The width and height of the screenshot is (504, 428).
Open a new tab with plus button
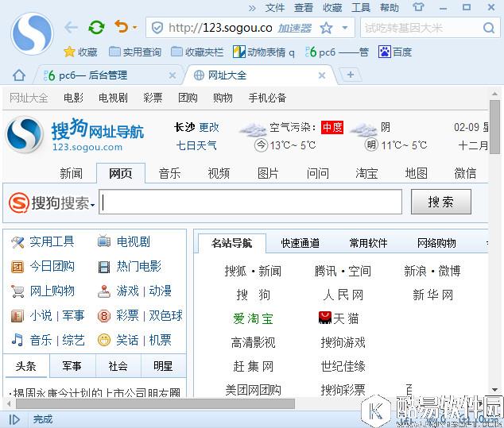point(350,75)
